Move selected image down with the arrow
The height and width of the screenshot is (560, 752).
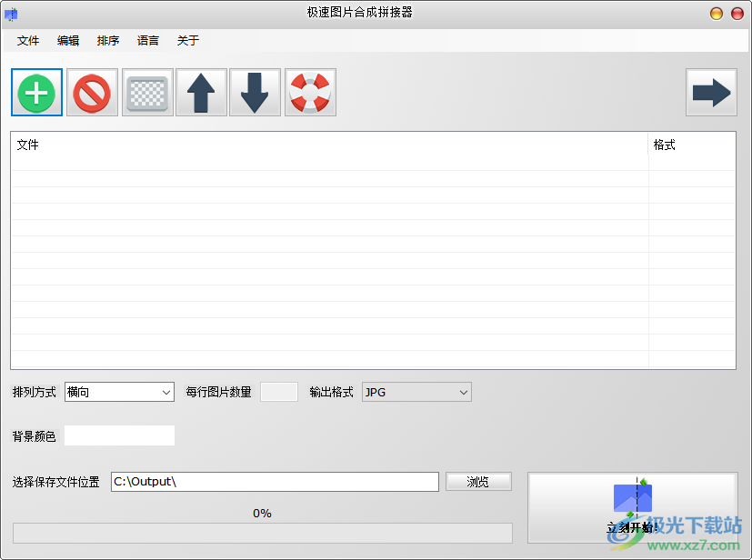click(x=256, y=93)
